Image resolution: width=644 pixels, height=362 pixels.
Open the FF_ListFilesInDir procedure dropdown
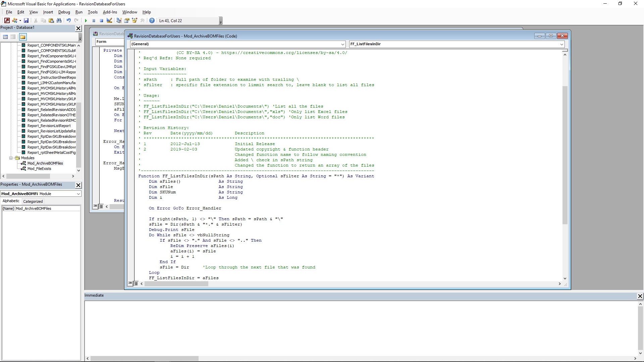[457, 44]
